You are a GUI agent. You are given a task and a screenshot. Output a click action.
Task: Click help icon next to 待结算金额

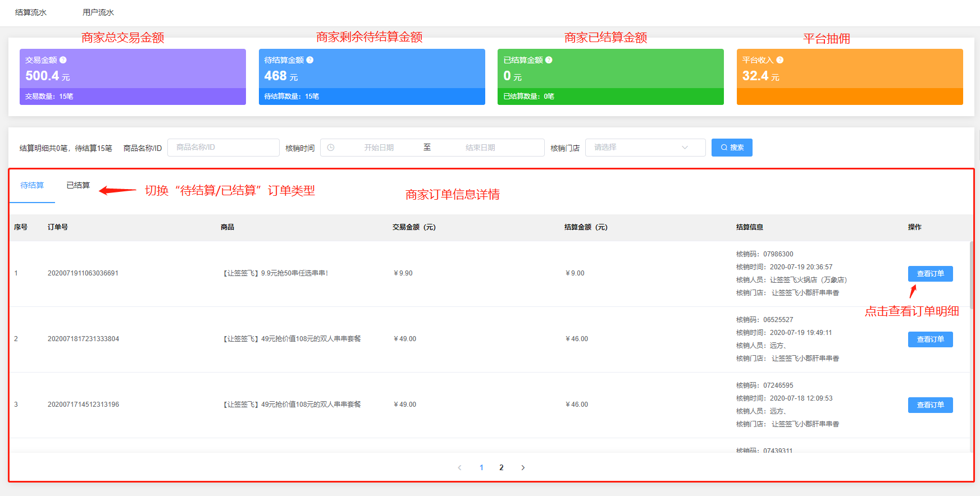click(x=310, y=60)
